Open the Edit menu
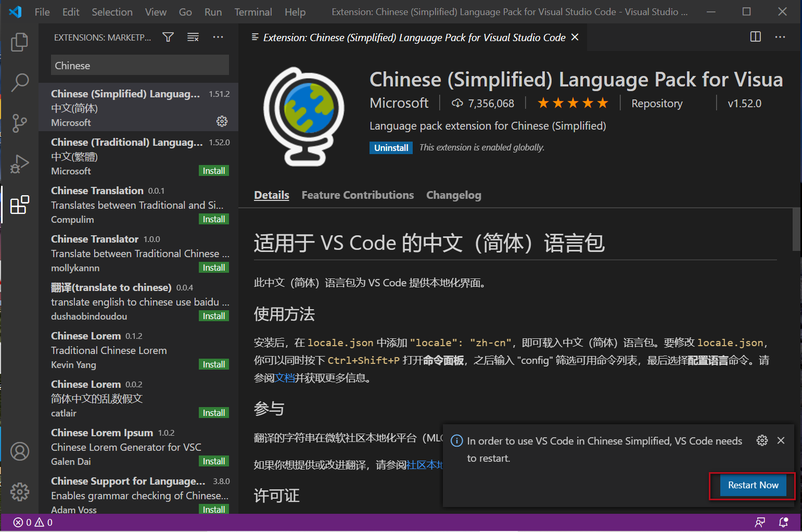The height and width of the screenshot is (532, 802). tap(71, 12)
